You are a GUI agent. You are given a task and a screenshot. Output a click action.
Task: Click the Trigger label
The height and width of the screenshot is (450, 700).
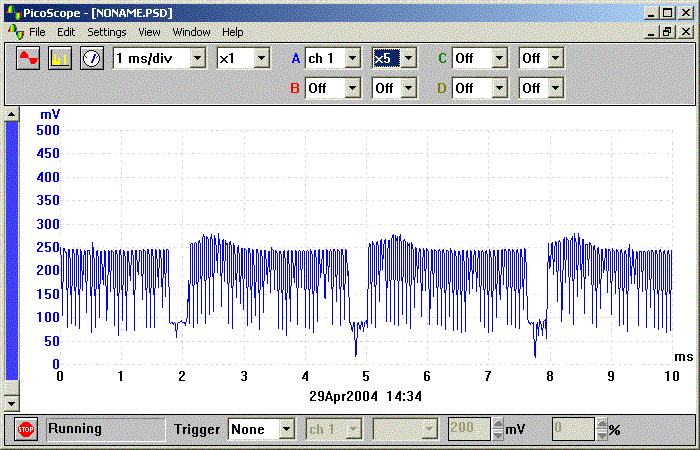click(x=196, y=429)
